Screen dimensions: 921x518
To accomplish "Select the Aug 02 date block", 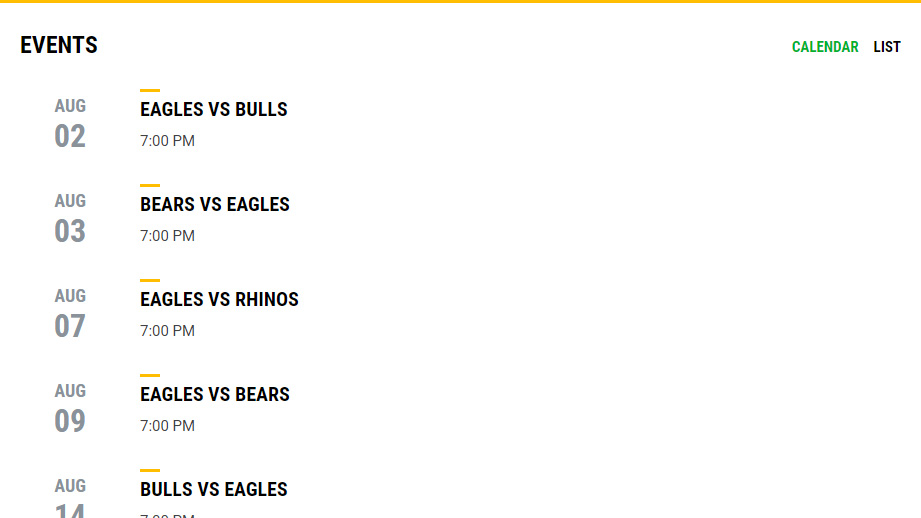I will (x=70, y=124).
